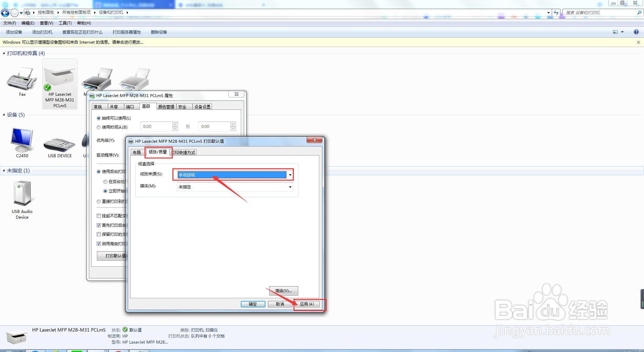The image size is (644, 352).
Task: Click 添加打印机 in the toolbar
Action: (42, 32)
